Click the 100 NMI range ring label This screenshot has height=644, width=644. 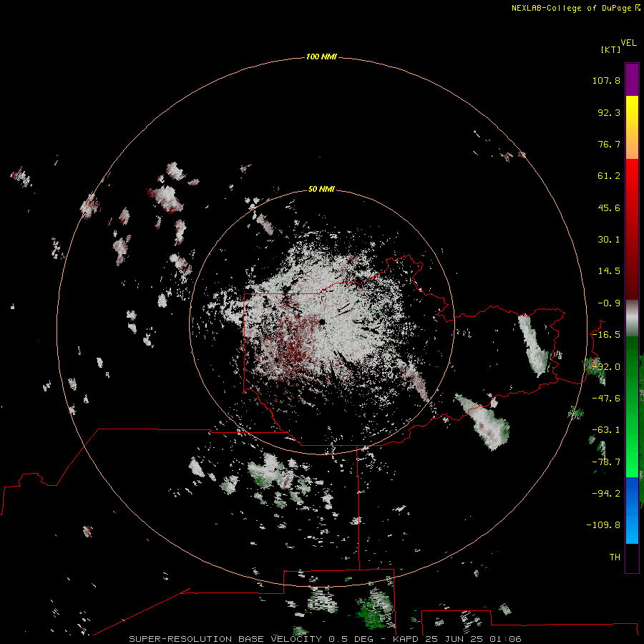pos(321,57)
